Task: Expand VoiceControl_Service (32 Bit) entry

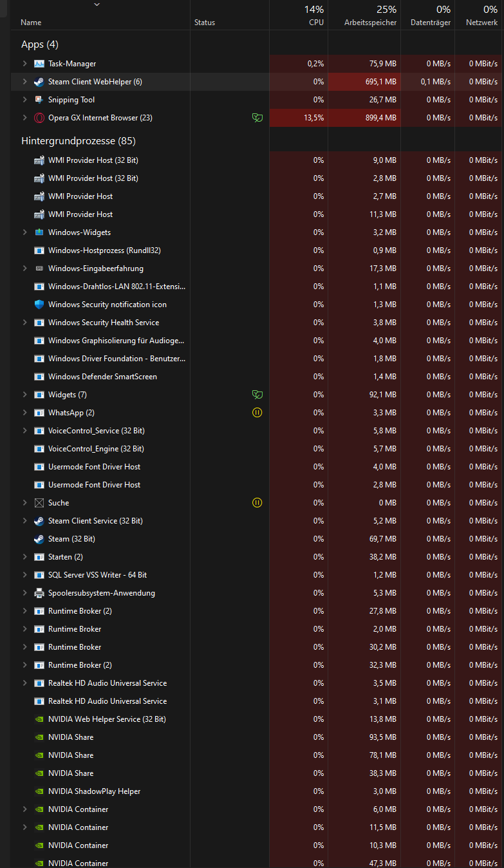Action: (x=24, y=431)
